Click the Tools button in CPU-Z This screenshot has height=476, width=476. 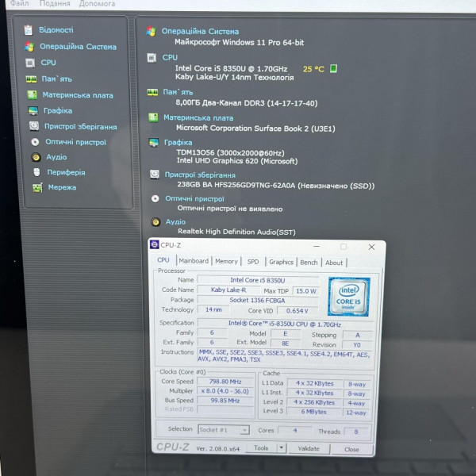pyautogui.click(x=261, y=447)
